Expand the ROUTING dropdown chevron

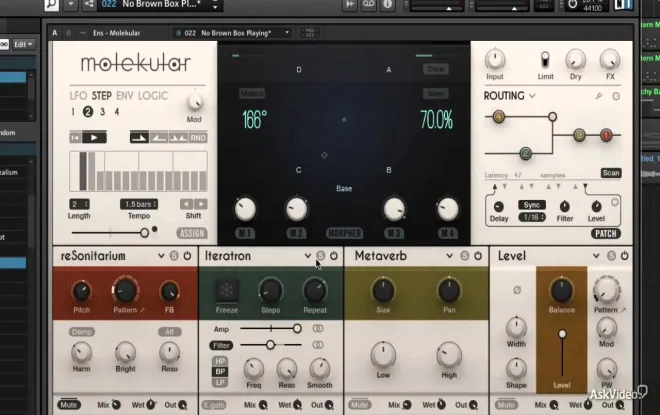click(532, 96)
